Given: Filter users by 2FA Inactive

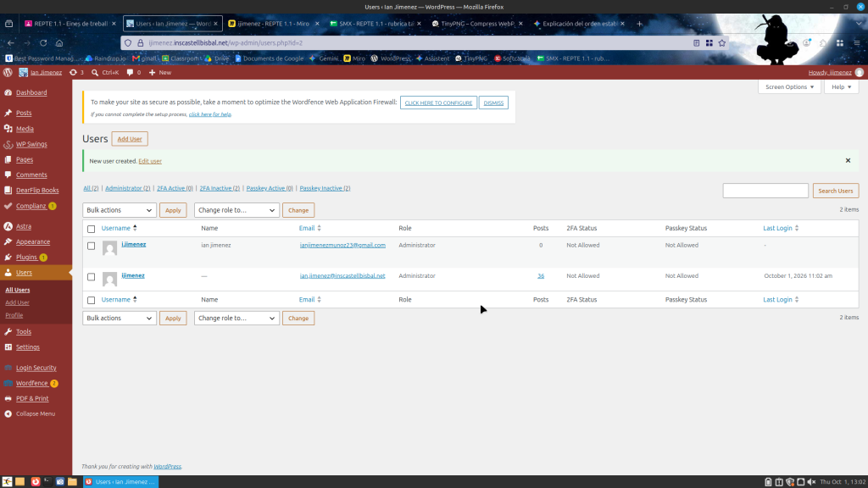Looking at the screenshot, I should 220,188.
